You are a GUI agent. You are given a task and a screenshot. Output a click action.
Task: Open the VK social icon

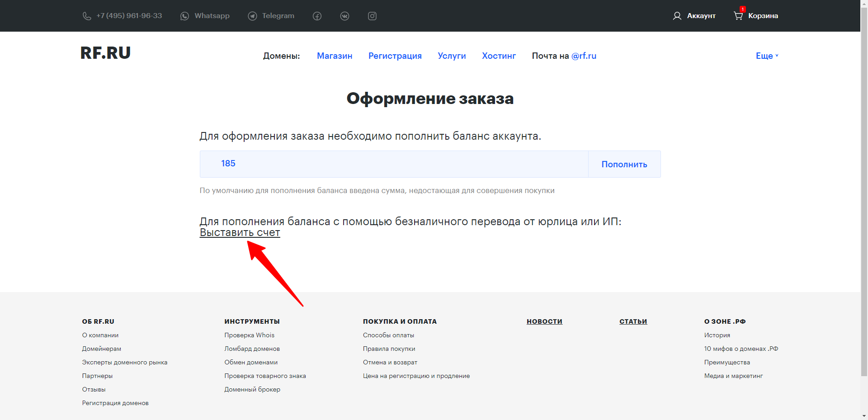coord(344,16)
